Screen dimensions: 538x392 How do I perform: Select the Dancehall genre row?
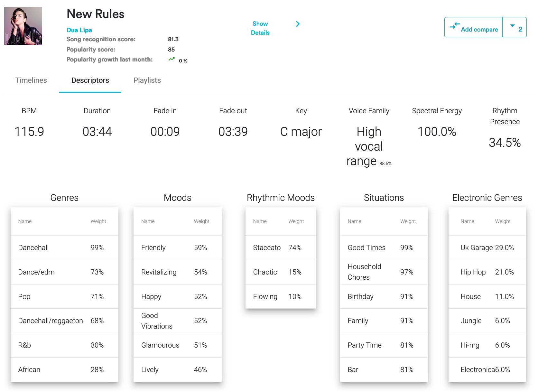(x=64, y=248)
